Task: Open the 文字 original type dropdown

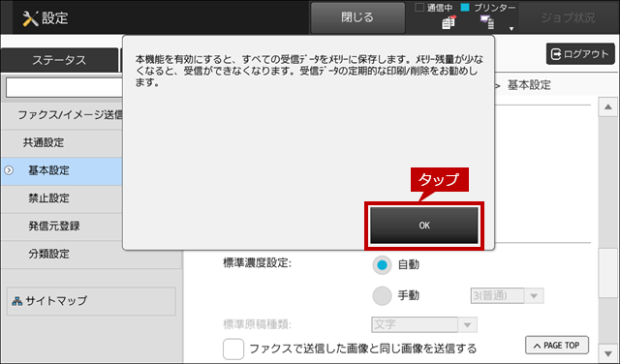Action: click(424, 325)
